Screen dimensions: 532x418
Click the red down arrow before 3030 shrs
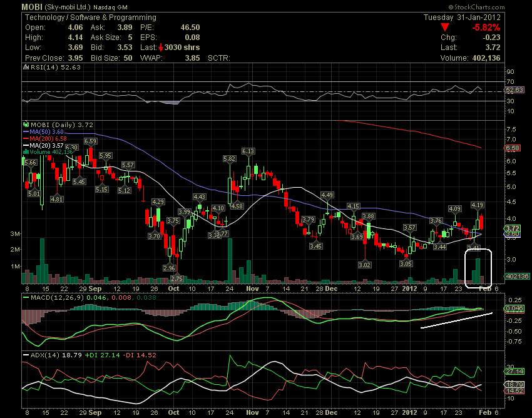point(161,48)
